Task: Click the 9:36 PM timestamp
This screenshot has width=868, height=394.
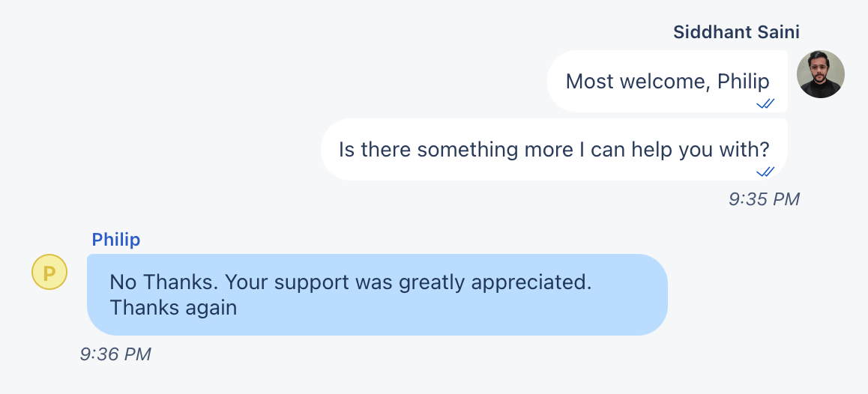Action: (x=115, y=354)
